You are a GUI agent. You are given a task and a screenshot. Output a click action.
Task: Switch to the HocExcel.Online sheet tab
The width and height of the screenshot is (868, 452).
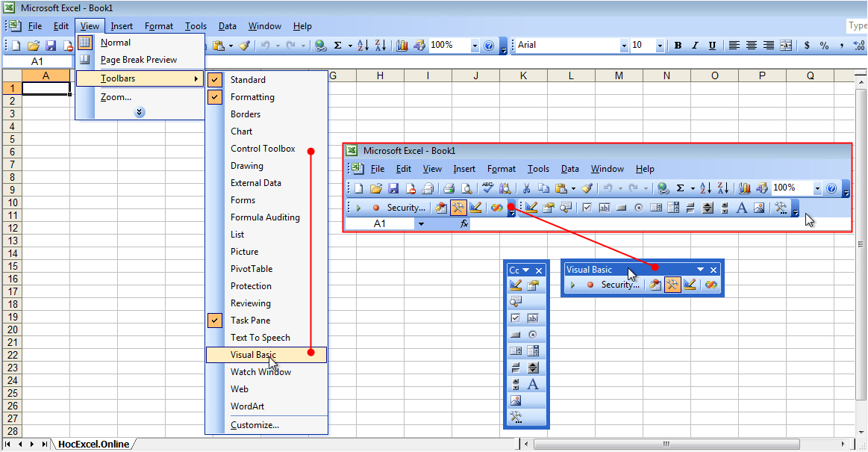[x=92, y=443]
